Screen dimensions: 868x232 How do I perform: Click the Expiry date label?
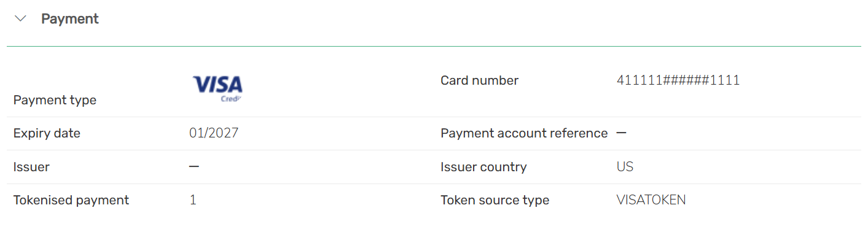(x=47, y=133)
